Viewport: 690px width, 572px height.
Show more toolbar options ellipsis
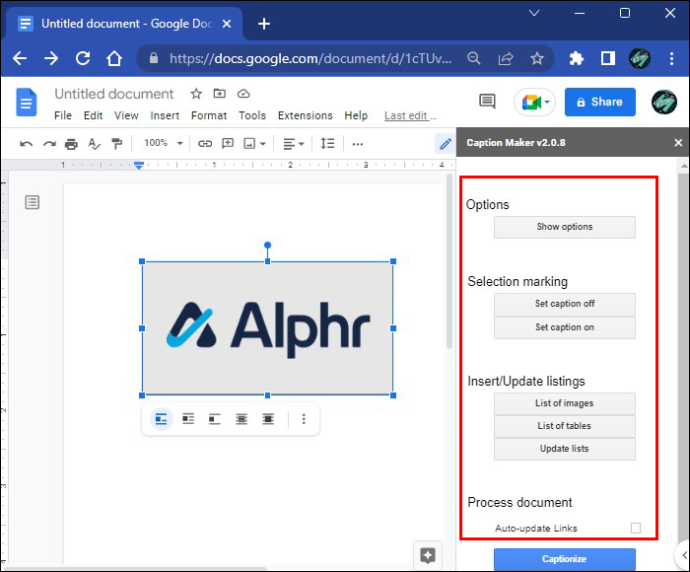point(358,144)
